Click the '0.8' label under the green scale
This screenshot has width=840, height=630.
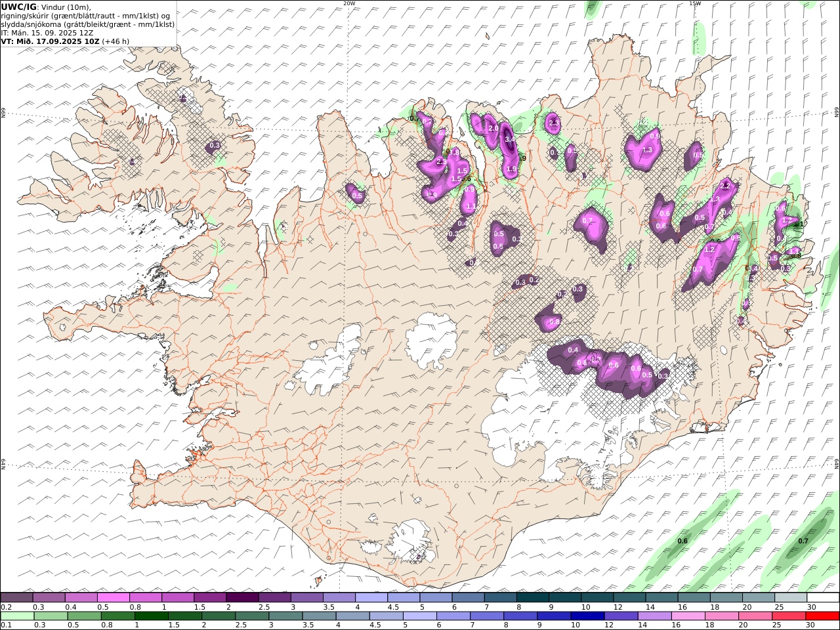click(x=107, y=625)
